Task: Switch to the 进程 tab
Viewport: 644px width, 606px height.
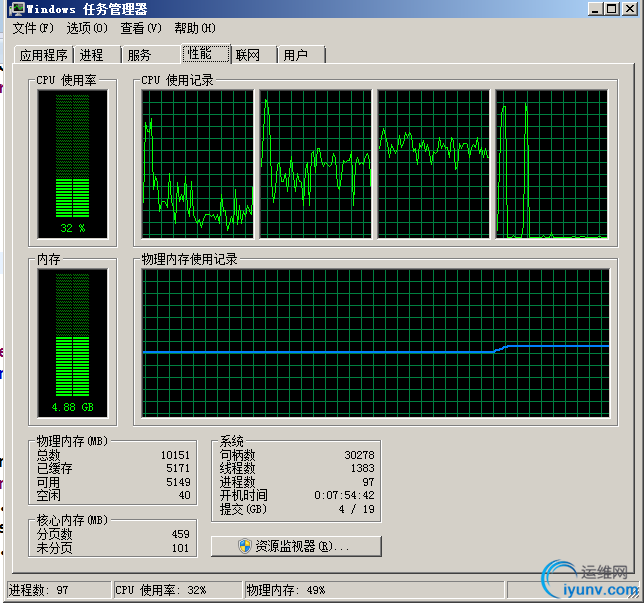Action: coord(97,55)
